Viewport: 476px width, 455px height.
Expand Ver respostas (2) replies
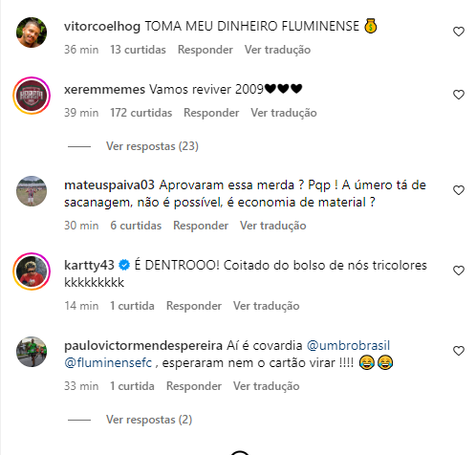(149, 420)
